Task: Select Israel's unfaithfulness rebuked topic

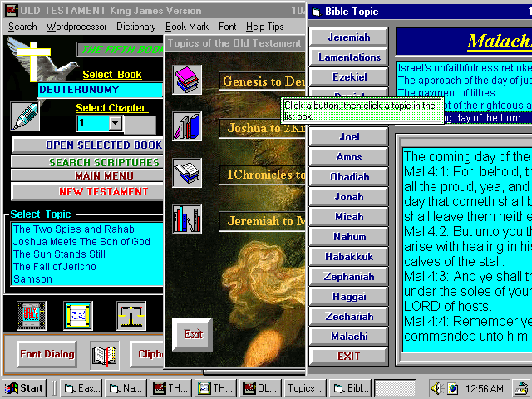Action: point(465,68)
